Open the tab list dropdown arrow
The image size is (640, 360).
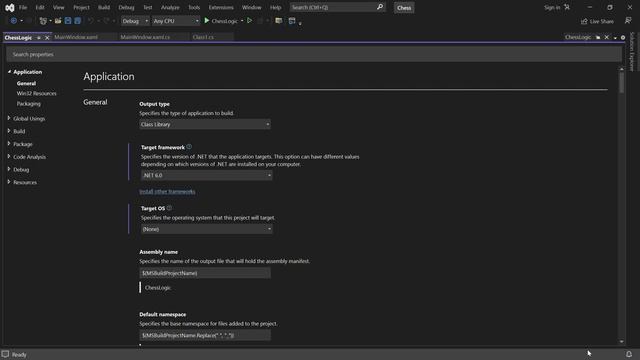pos(615,38)
